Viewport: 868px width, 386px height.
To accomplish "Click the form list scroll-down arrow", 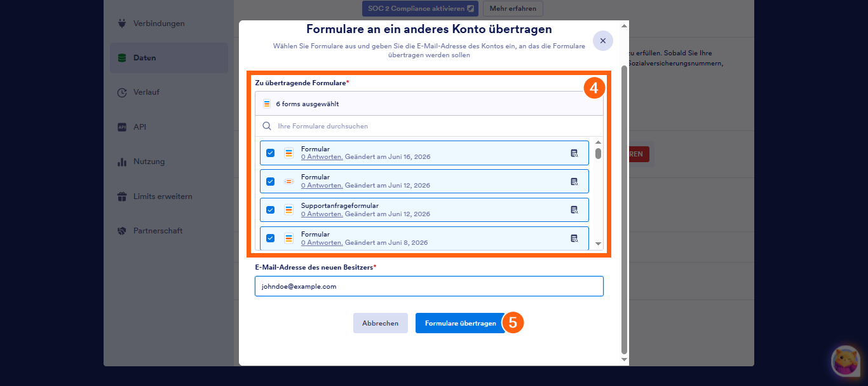I will pos(598,244).
